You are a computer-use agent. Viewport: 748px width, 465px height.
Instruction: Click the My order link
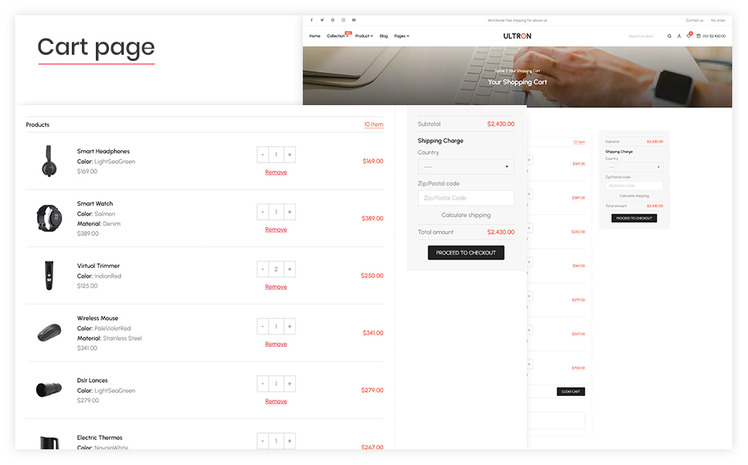pyautogui.click(x=718, y=21)
